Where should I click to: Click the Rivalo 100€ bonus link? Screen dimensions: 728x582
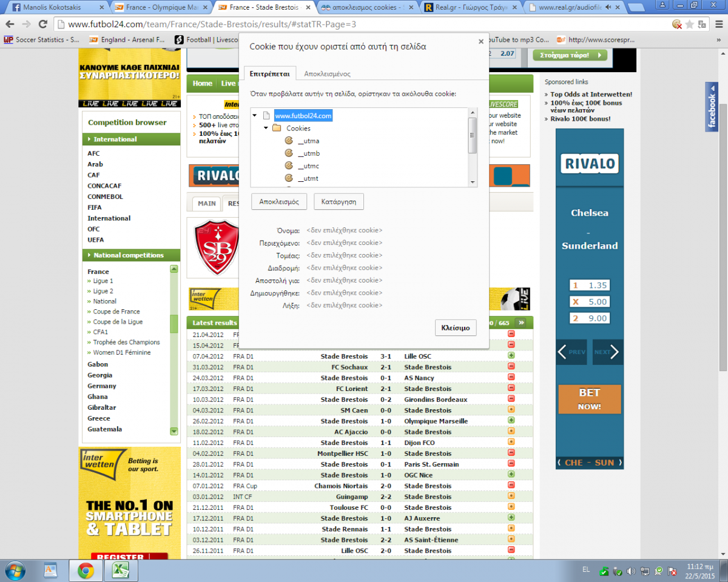[581, 119]
